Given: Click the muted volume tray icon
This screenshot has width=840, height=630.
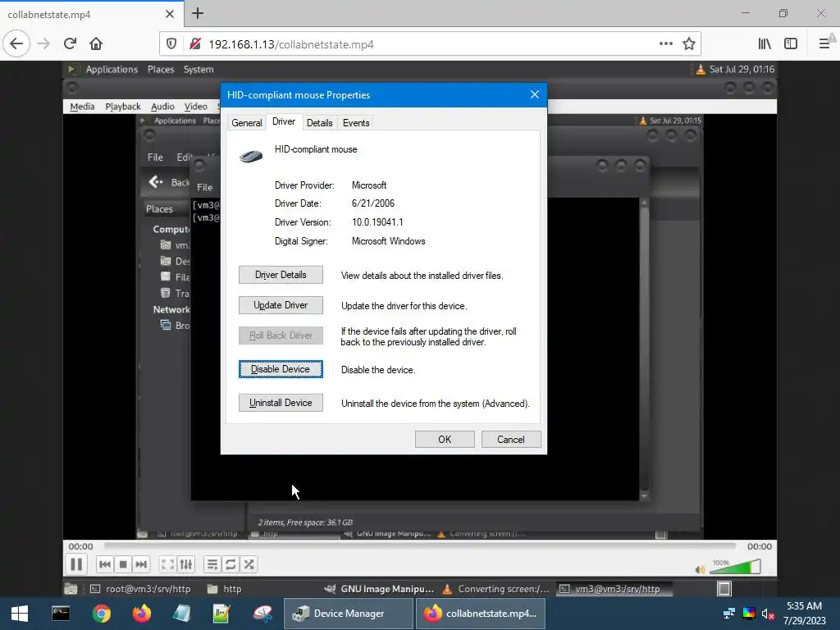Looking at the screenshot, I should (768, 614).
